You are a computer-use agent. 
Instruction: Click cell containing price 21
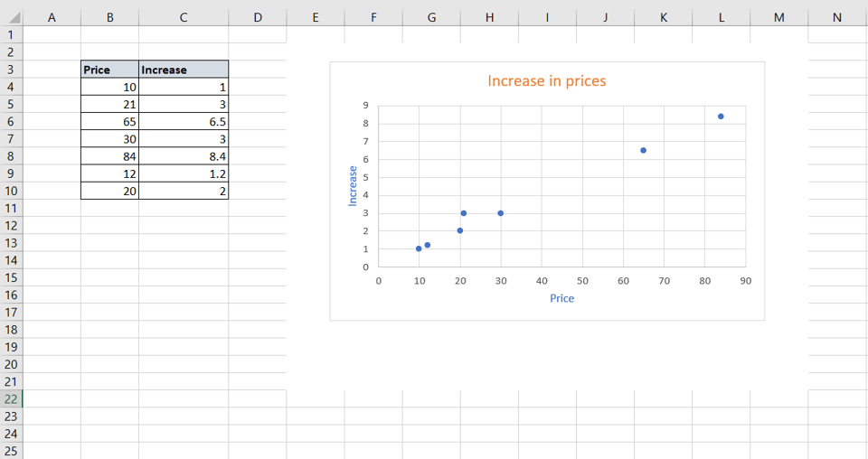pos(109,104)
